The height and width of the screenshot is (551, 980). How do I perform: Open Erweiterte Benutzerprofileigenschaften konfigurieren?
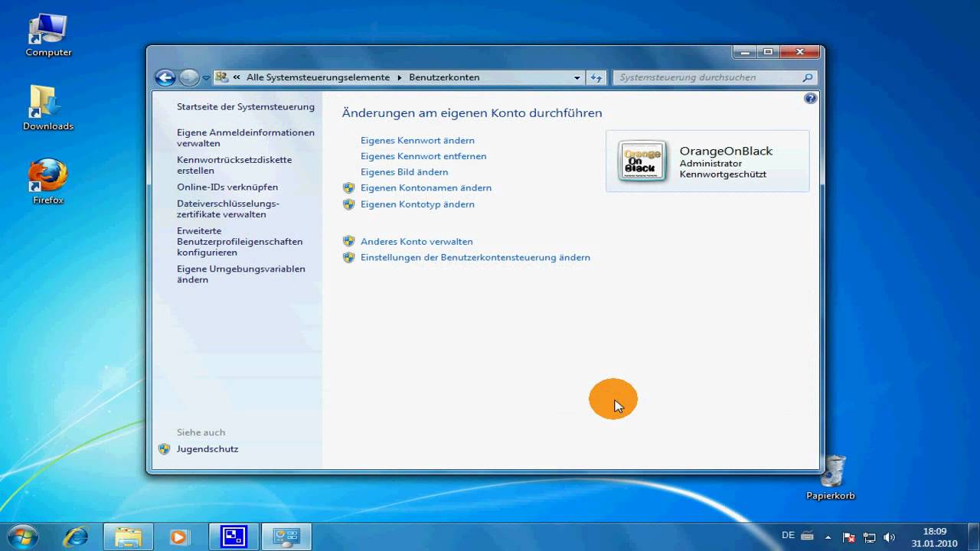click(x=240, y=241)
